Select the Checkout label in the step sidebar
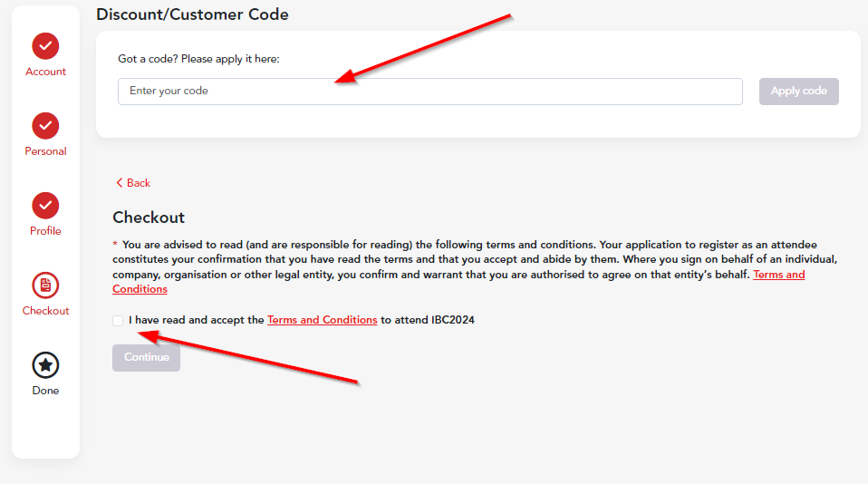The width and height of the screenshot is (868, 484). (45, 311)
